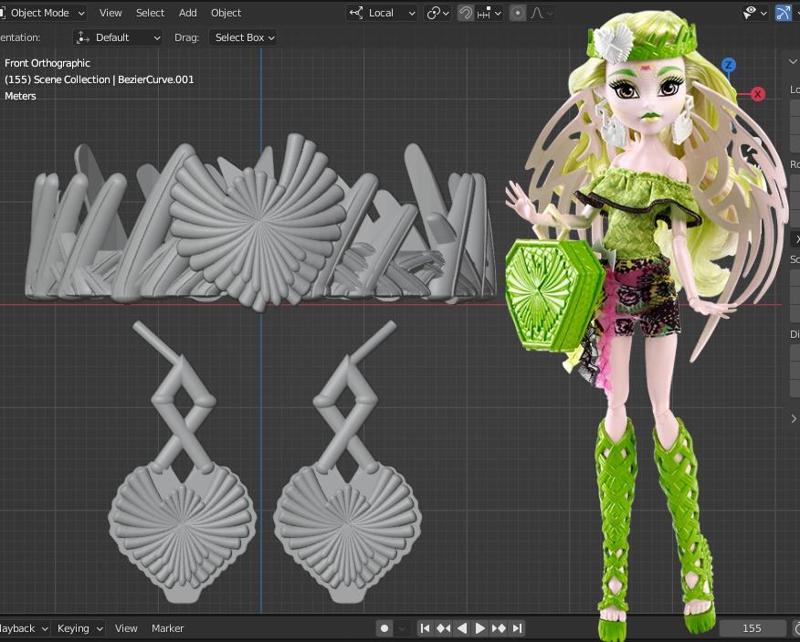Jump to the end frame
This screenshot has height=642, width=800.
[x=517, y=628]
